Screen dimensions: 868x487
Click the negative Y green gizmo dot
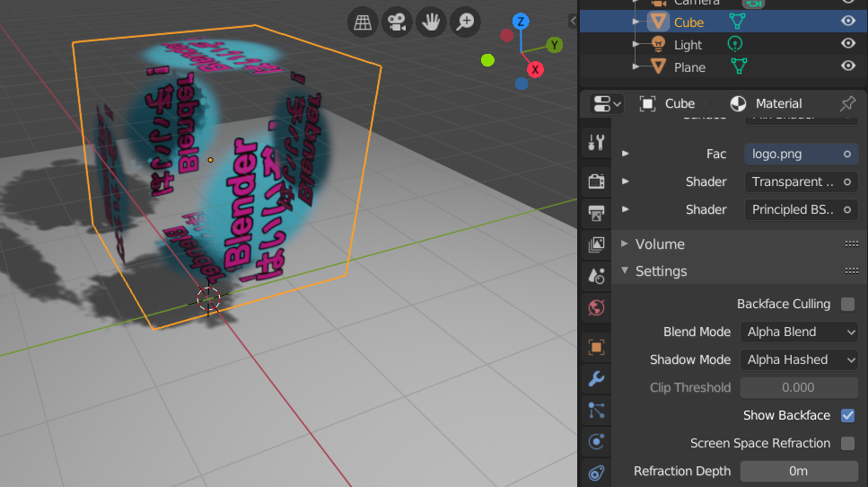point(487,60)
